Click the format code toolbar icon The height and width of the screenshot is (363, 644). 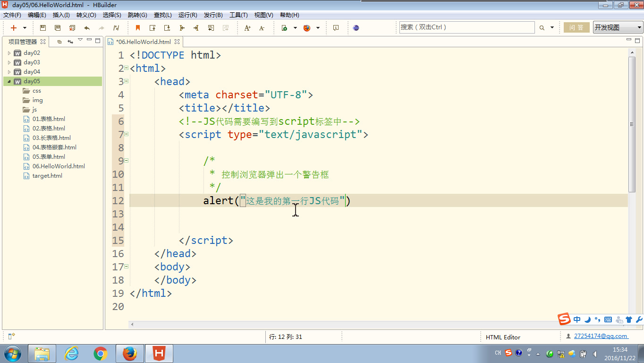coord(116,28)
